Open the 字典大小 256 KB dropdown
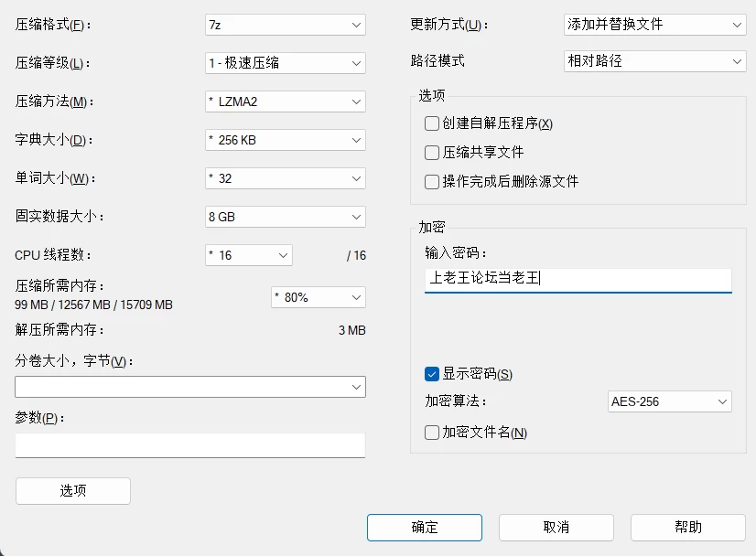The width and height of the screenshot is (756, 556). [x=286, y=140]
